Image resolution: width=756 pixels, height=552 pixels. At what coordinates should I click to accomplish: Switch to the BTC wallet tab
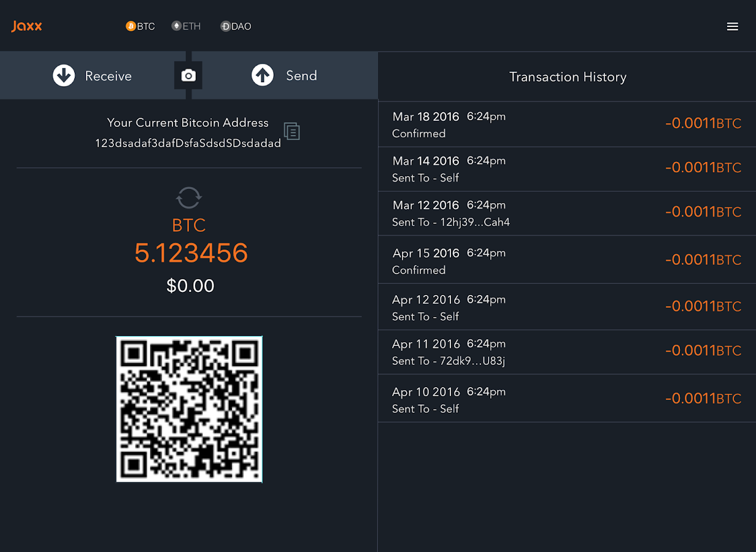[141, 26]
